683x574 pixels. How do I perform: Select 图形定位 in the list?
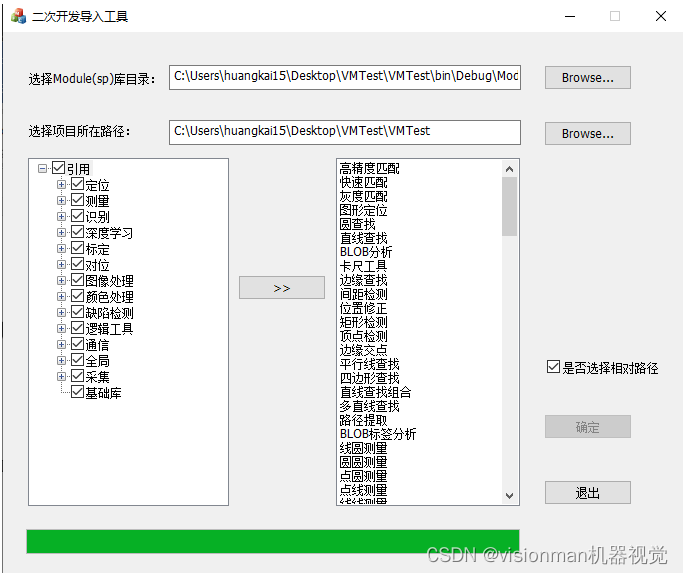(363, 210)
